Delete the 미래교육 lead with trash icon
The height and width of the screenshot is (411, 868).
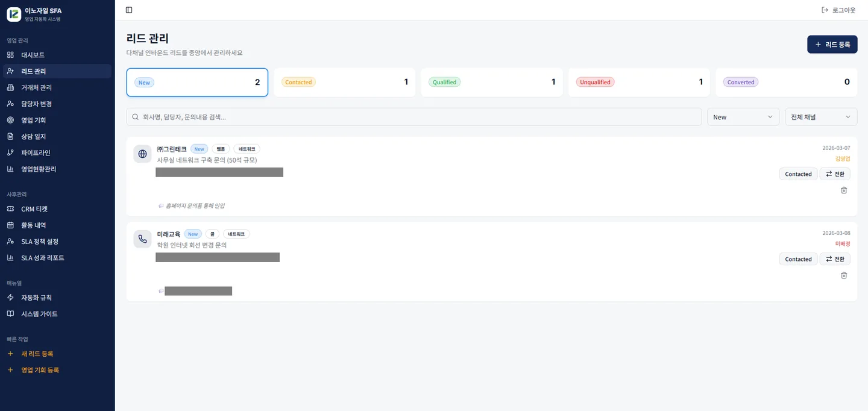pos(844,275)
